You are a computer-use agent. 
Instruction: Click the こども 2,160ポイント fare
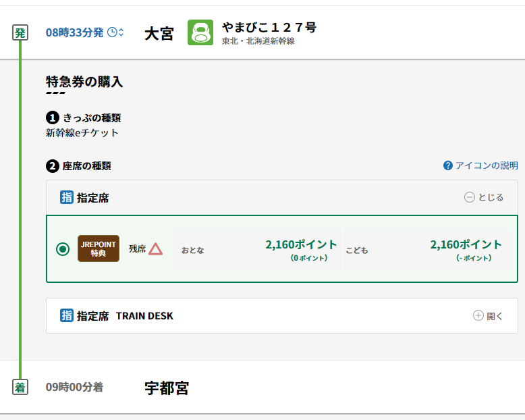[x=466, y=245]
